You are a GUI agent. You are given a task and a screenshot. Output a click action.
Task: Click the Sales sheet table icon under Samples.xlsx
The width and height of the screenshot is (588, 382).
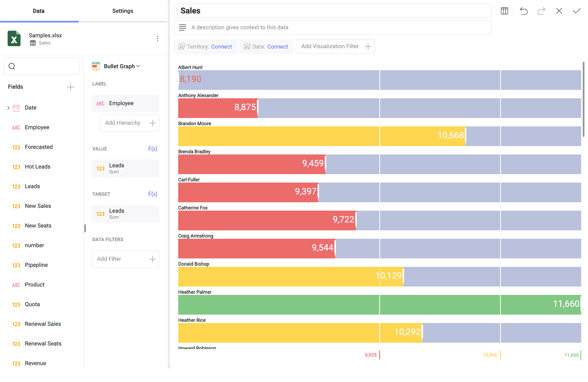[x=33, y=43]
